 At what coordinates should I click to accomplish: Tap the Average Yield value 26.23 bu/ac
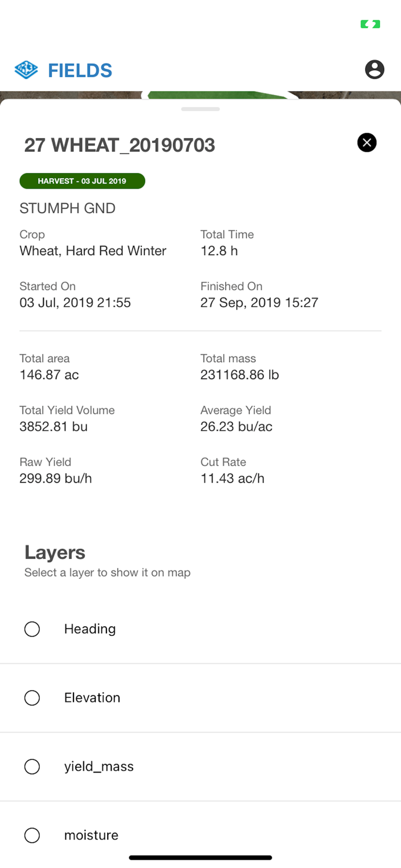click(x=235, y=426)
